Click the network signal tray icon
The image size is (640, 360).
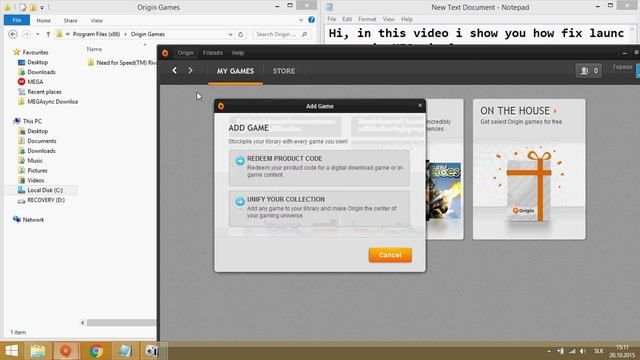(572, 351)
